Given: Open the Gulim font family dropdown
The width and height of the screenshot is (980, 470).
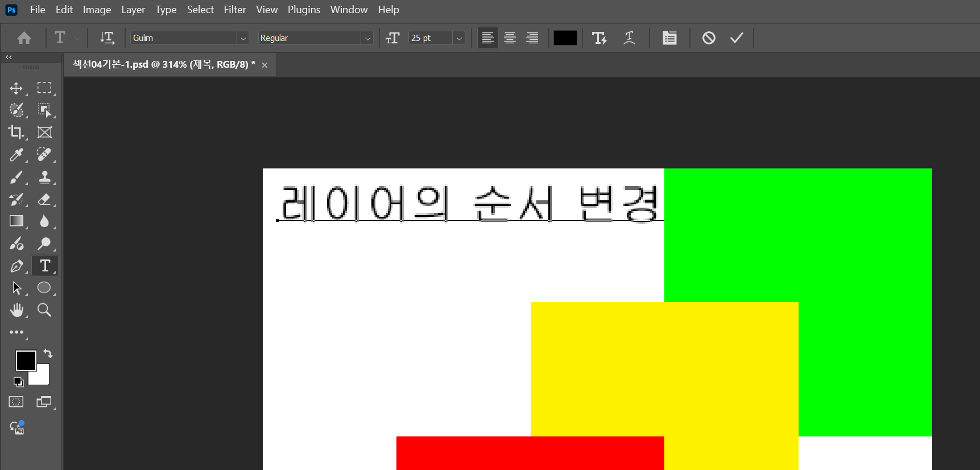Looking at the screenshot, I should tap(243, 38).
